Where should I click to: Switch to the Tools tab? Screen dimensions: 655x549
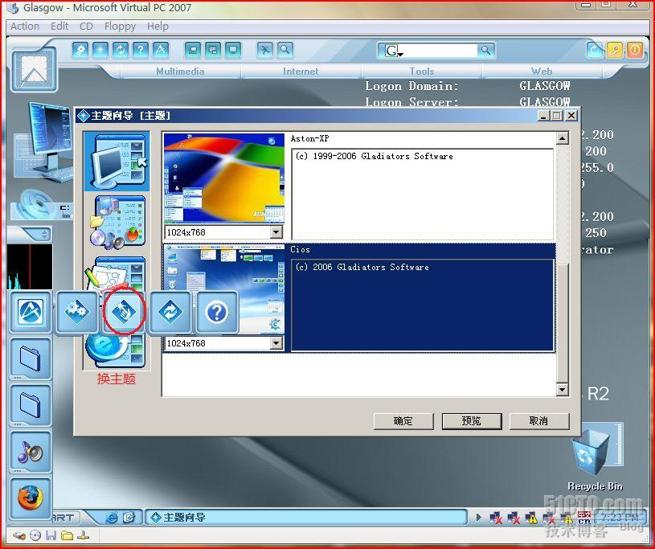[x=422, y=71]
